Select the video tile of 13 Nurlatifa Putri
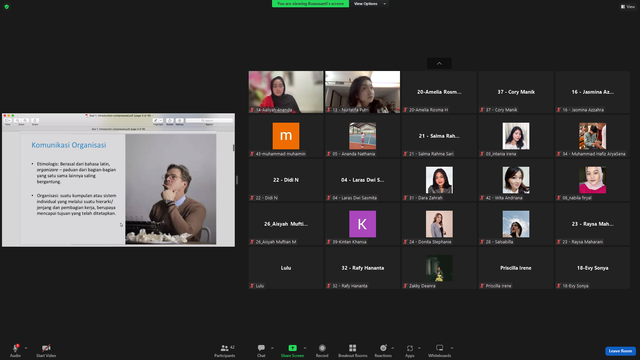640x360 pixels. pyautogui.click(x=362, y=92)
